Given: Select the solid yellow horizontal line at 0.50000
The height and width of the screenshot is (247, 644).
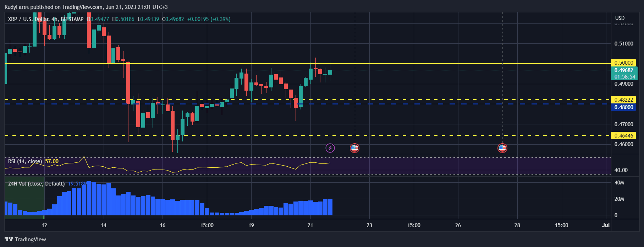Looking at the screenshot, I should point(213,64).
